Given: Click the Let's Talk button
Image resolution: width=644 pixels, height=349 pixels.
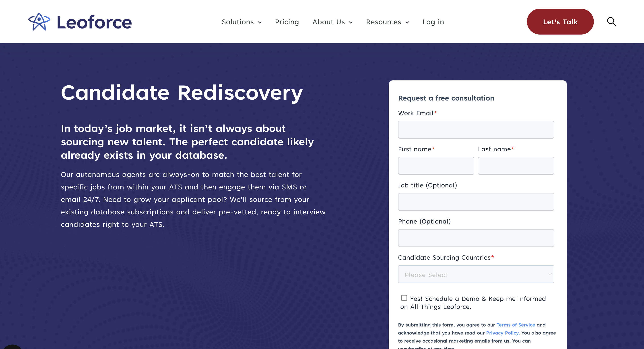Looking at the screenshot, I should [x=560, y=22].
